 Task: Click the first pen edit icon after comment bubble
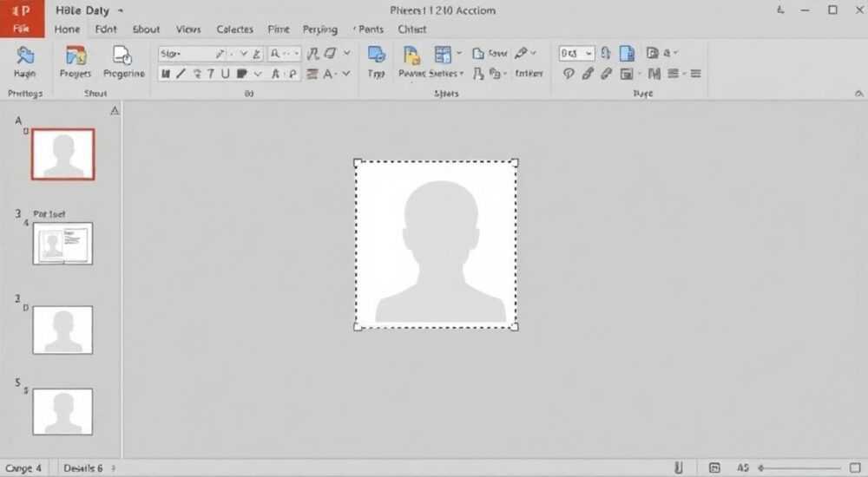(x=588, y=74)
